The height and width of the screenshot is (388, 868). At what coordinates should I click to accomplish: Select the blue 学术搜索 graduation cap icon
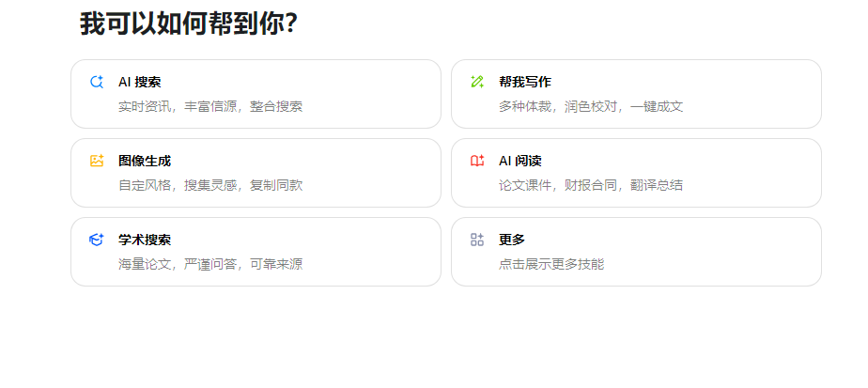pos(97,240)
